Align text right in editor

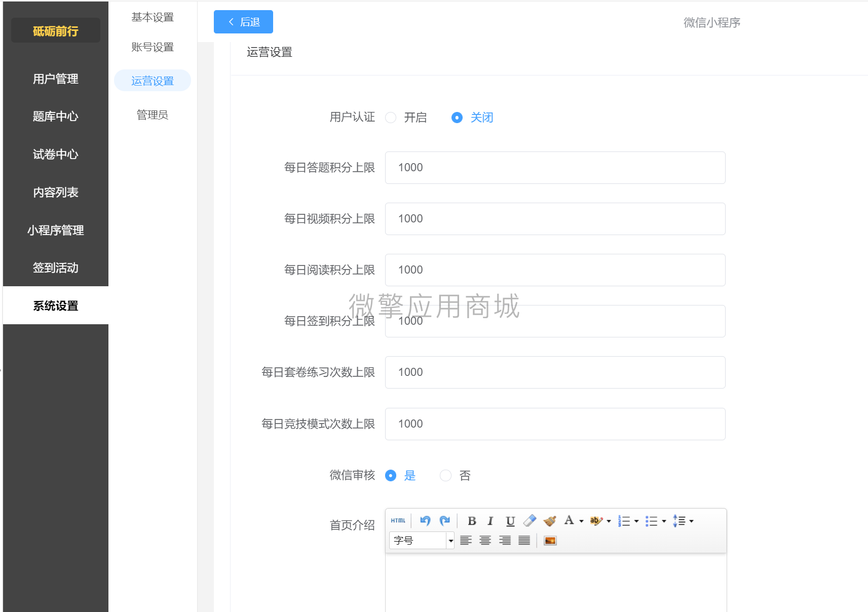pyautogui.click(x=505, y=541)
